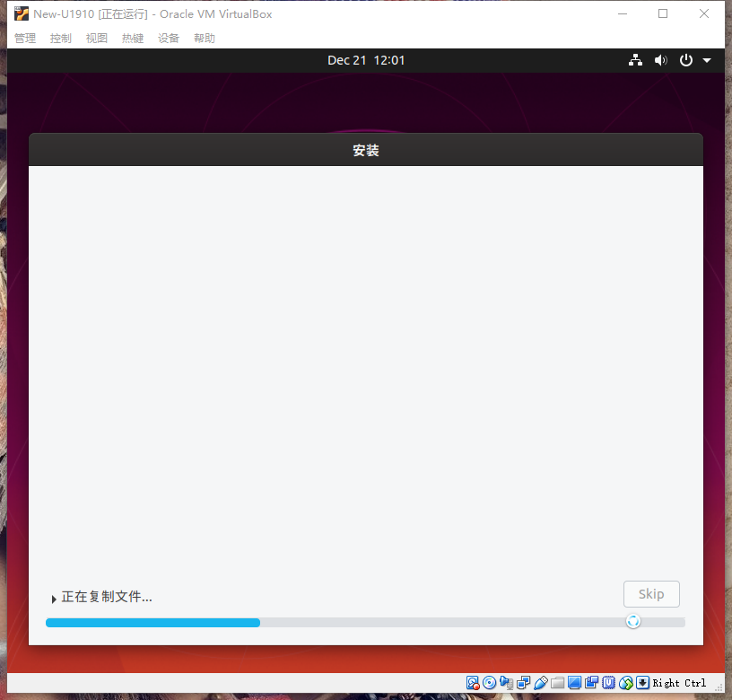Click the audio status icon in VirtualBox bar

507,683
